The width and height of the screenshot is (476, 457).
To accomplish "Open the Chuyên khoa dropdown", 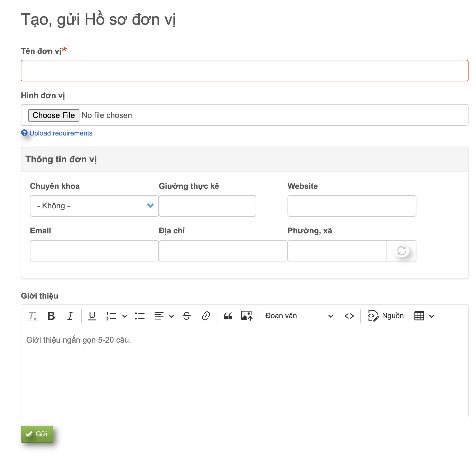I will (94, 206).
